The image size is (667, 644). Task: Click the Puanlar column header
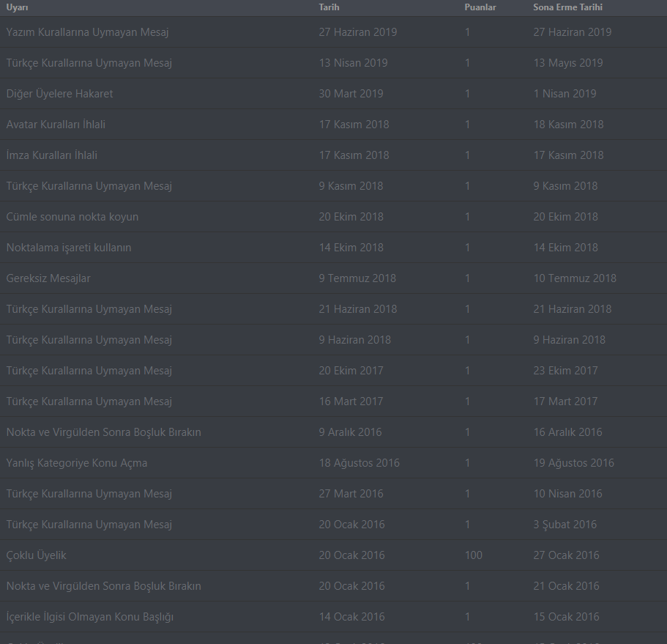click(480, 7)
